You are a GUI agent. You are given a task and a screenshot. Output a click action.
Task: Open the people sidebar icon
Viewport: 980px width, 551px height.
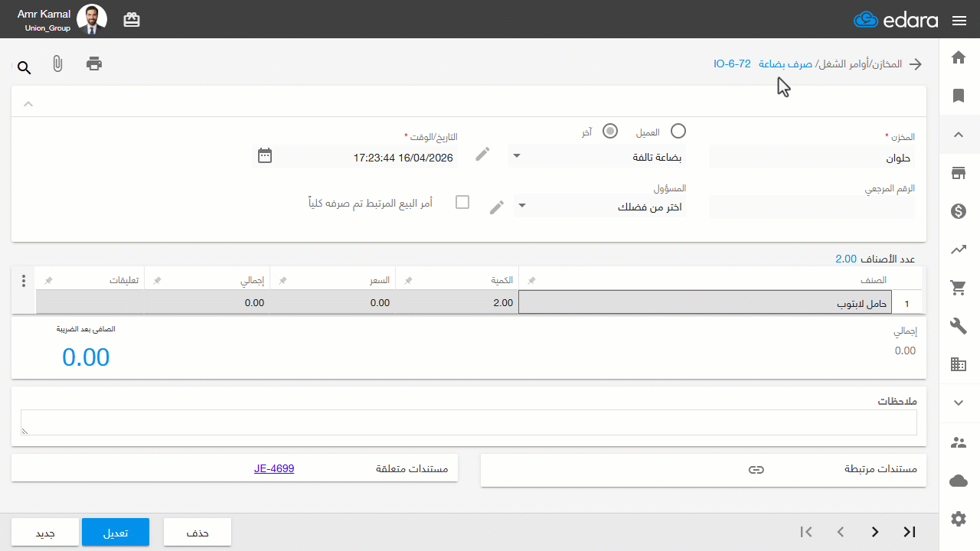click(959, 442)
